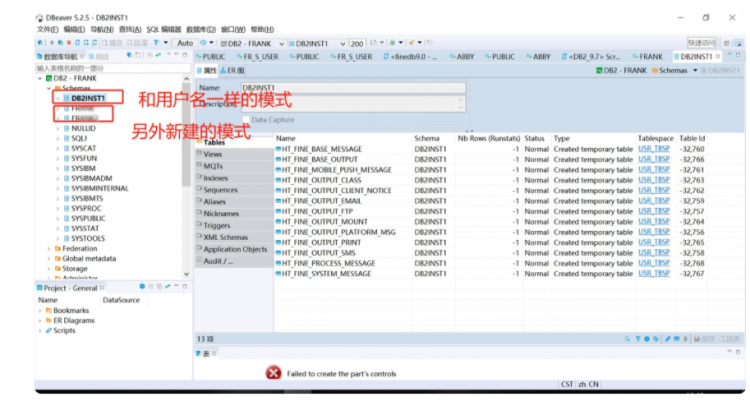Maximize the editor area using top-right square icon
This screenshot has width=750, height=406.
738,55
